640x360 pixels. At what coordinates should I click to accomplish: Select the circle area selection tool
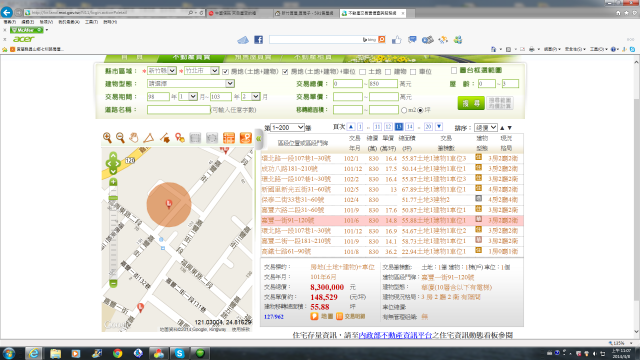pyautogui.click(x=212, y=138)
